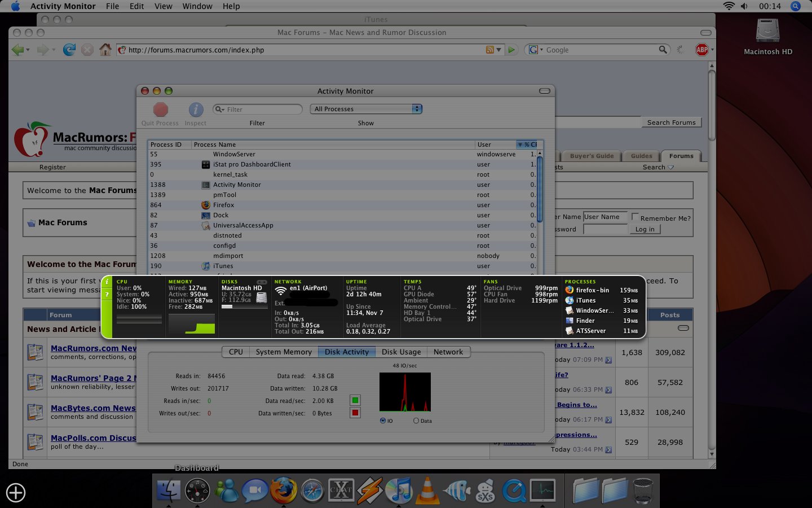This screenshot has width=812, height=508.
Task: Click the green Data read color swatch
Action: (355, 401)
